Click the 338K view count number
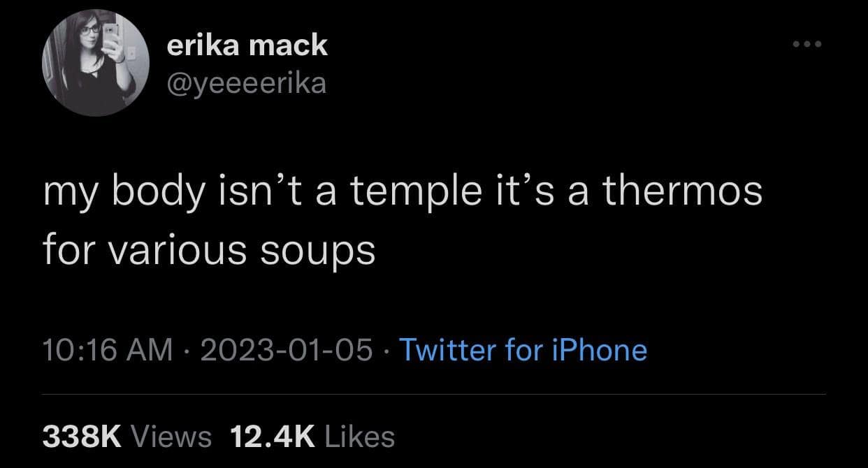Image resolution: width=868 pixels, height=468 pixels. tap(82, 437)
